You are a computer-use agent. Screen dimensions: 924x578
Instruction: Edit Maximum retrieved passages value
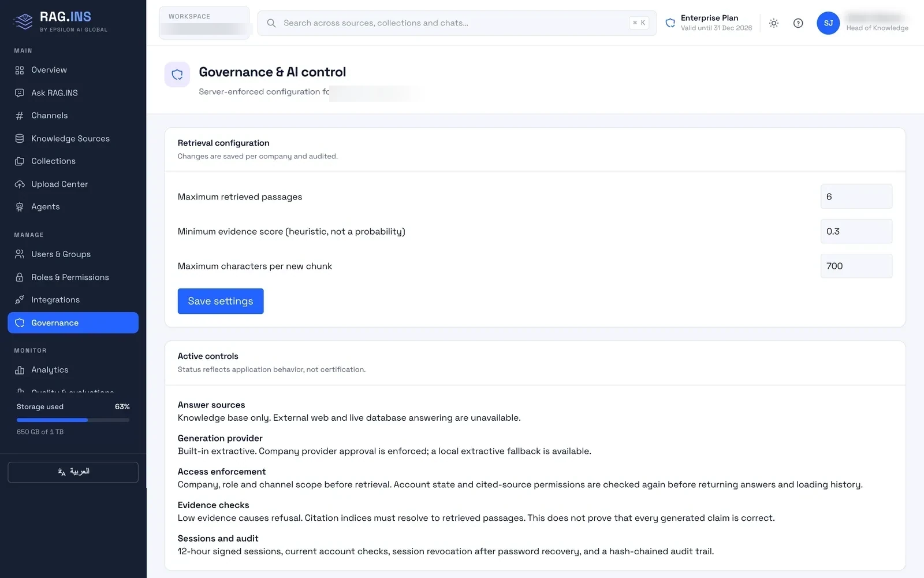tap(856, 197)
